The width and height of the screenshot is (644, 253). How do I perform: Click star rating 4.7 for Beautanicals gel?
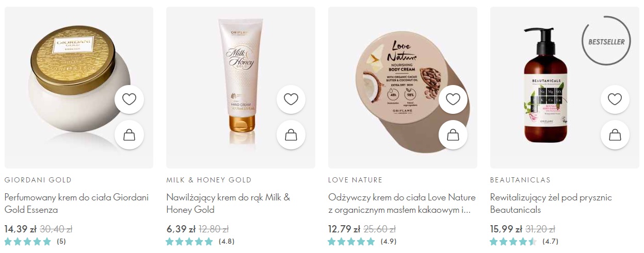pos(524,241)
